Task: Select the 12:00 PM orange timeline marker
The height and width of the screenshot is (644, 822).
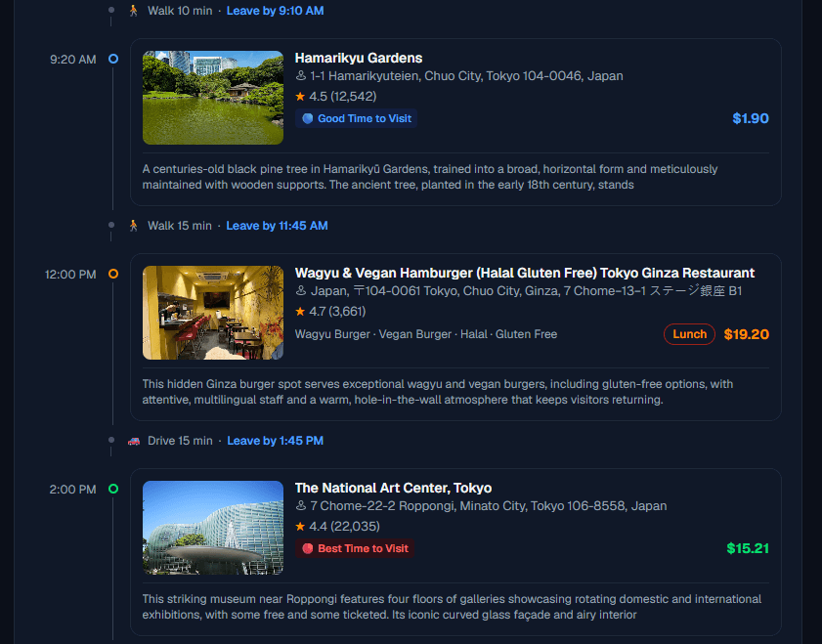Action: [x=113, y=274]
